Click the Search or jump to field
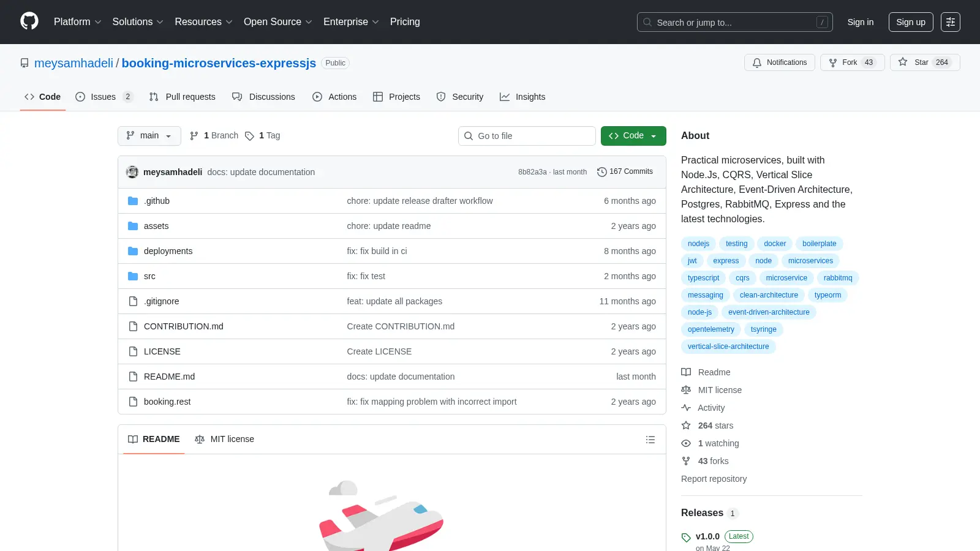980x551 pixels. pyautogui.click(x=735, y=22)
